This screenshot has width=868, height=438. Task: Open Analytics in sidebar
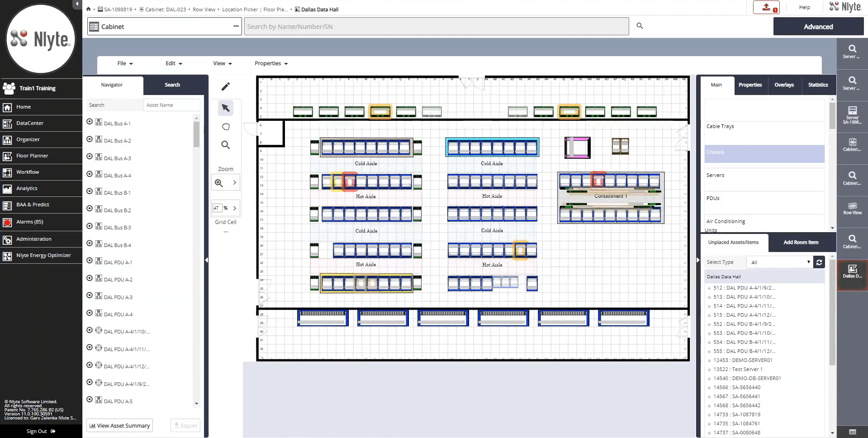41,188
